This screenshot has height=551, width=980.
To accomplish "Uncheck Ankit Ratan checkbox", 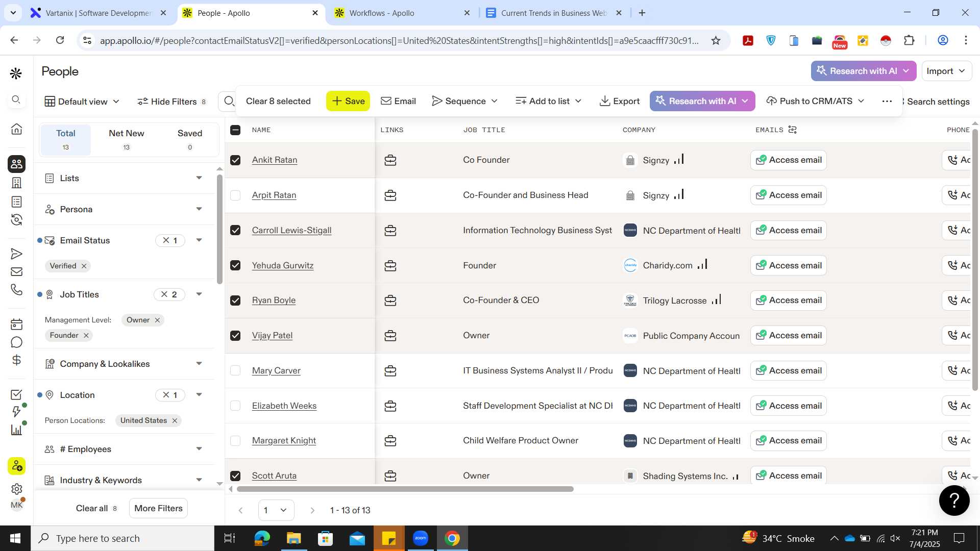I will pos(235,160).
